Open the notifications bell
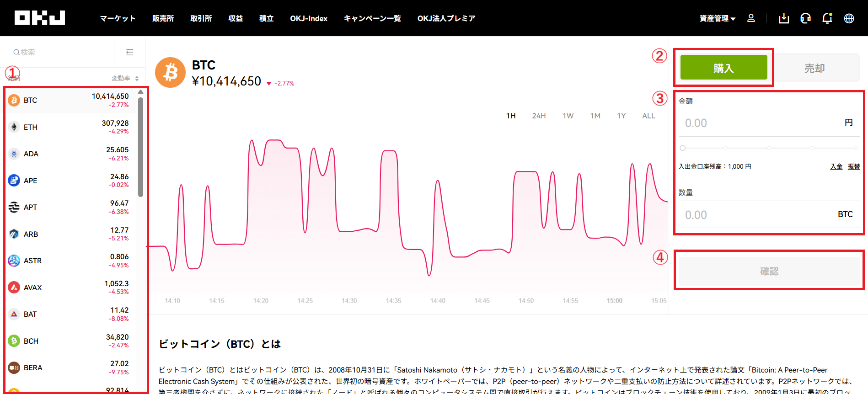 (x=827, y=18)
